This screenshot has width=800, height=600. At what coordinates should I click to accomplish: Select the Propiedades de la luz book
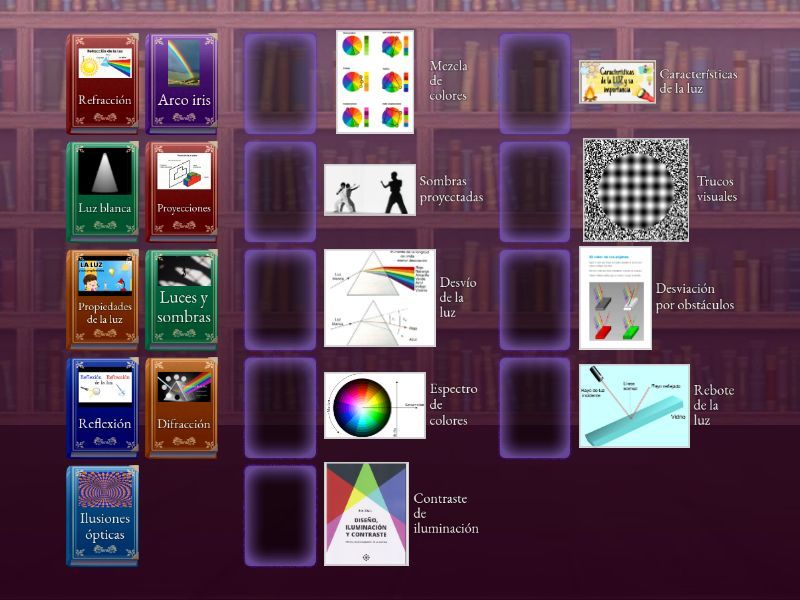[x=102, y=299]
